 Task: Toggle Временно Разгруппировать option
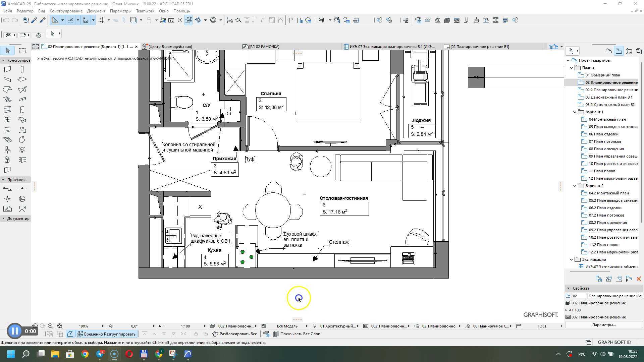[x=107, y=334]
